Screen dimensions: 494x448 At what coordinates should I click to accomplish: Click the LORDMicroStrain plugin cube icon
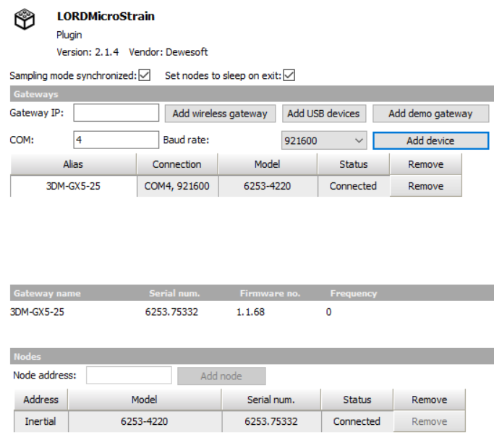[x=25, y=20]
